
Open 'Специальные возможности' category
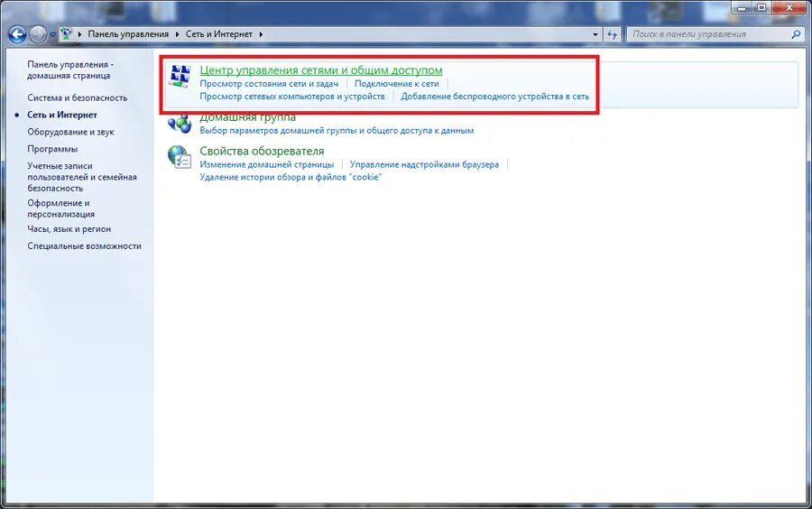click(85, 245)
